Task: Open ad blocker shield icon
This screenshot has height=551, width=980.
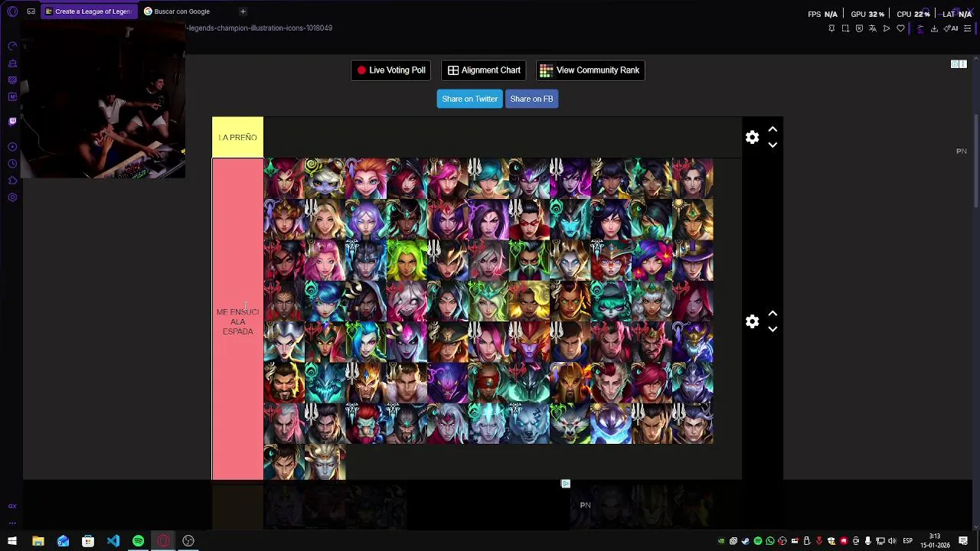Action: (x=859, y=28)
